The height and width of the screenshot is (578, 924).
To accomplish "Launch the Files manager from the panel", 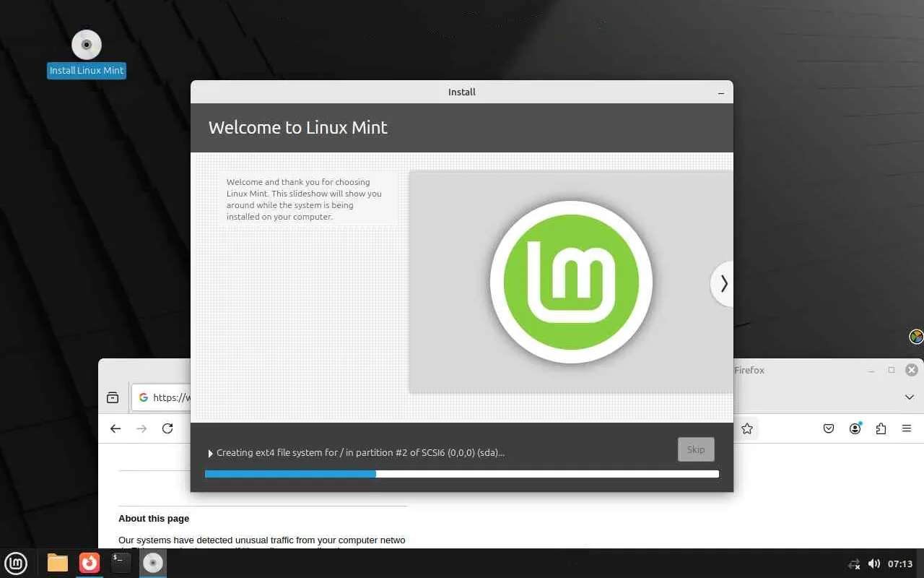I will click(x=58, y=563).
